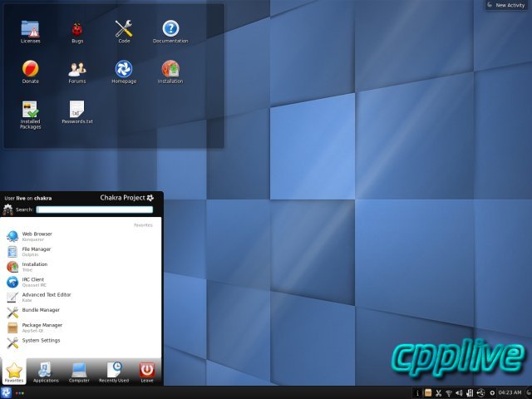
Task: Launch Web Browser Konqueror from Favorites
Action: pos(81,236)
